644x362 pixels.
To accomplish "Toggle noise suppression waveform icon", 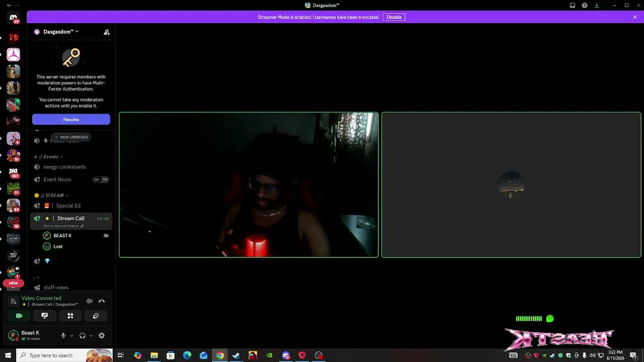I will coord(90,301).
